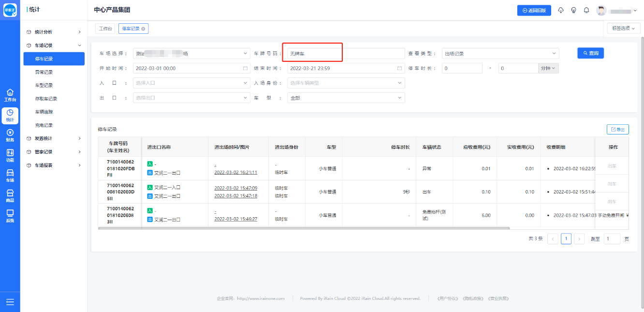Screen dimensions: 644x312
Task: Open the 标签选项 dropdown
Action: 623,28
